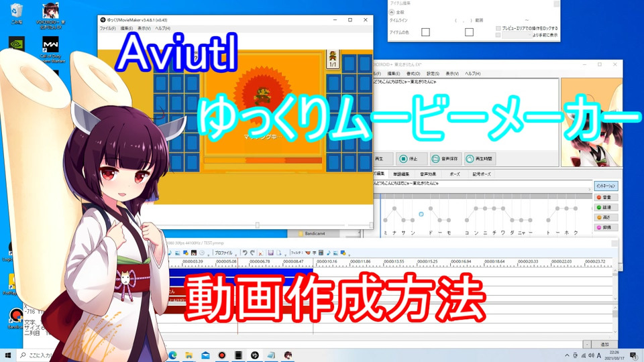Image resolution: width=644 pixels, height=362 pixels.
Task: Click 再生時間 button in VOICEROID
Action: point(480,158)
